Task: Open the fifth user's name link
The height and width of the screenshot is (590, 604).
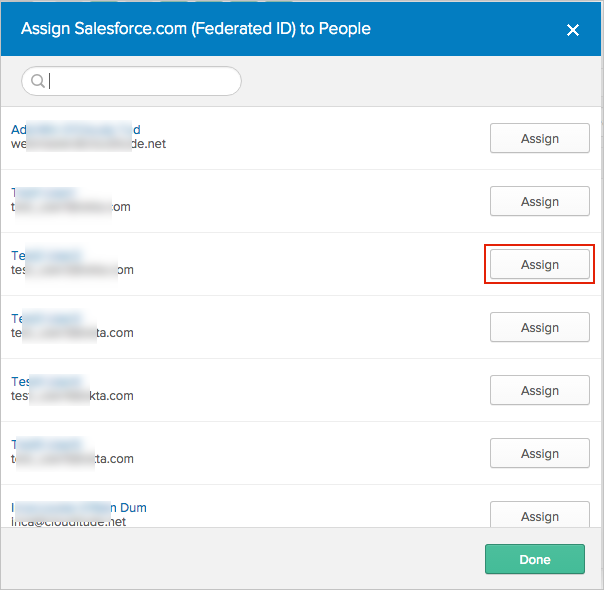Action: pos(45,381)
